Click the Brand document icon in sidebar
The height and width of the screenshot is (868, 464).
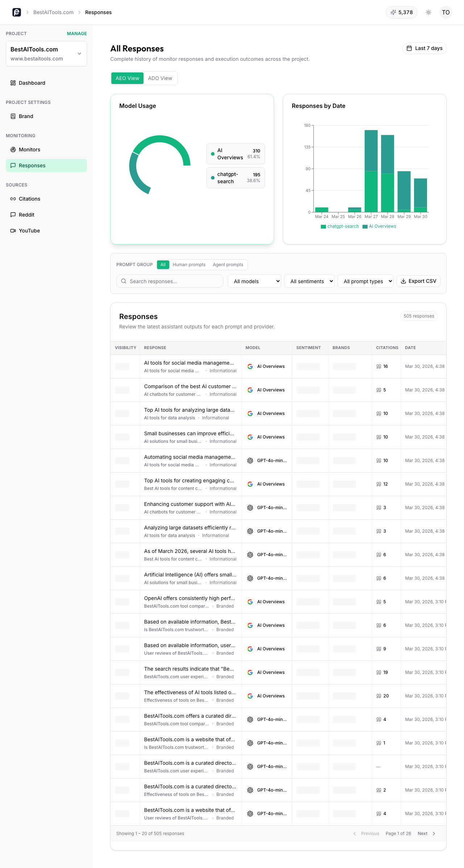click(13, 116)
